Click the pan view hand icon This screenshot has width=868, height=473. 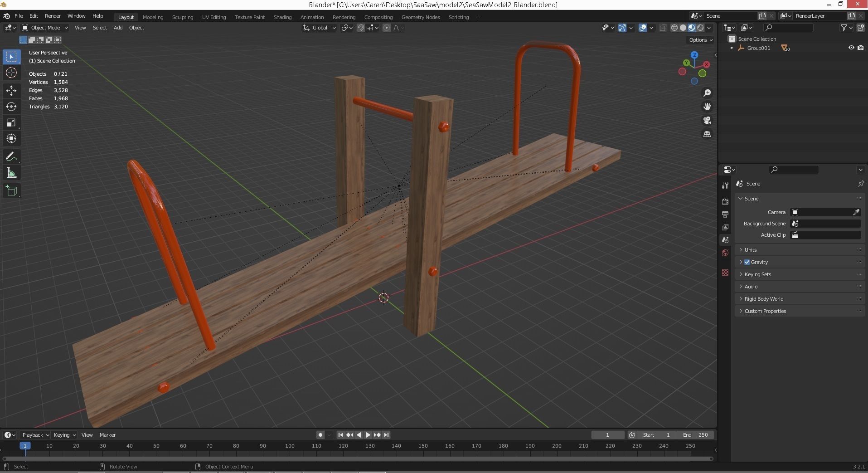pos(707,107)
